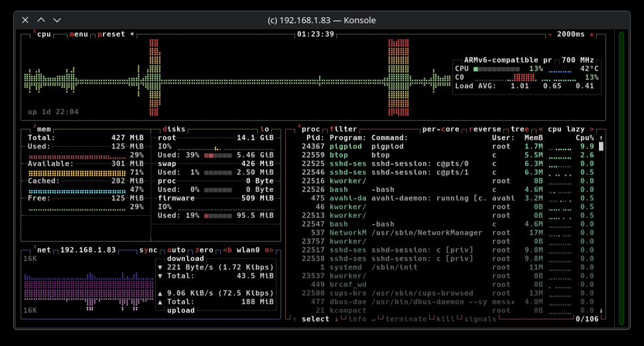Click the process list scrollbar handle
Viewport: 644px width, 346px height.
(x=601, y=147)
